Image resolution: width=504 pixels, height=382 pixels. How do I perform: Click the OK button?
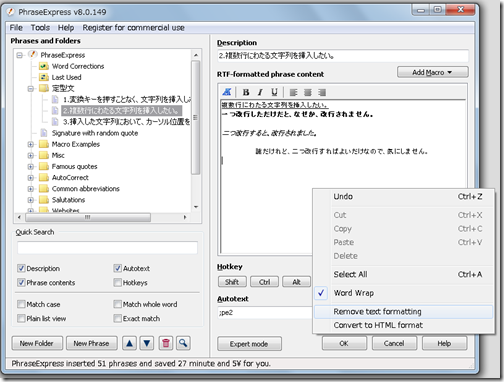click(344, 343)
